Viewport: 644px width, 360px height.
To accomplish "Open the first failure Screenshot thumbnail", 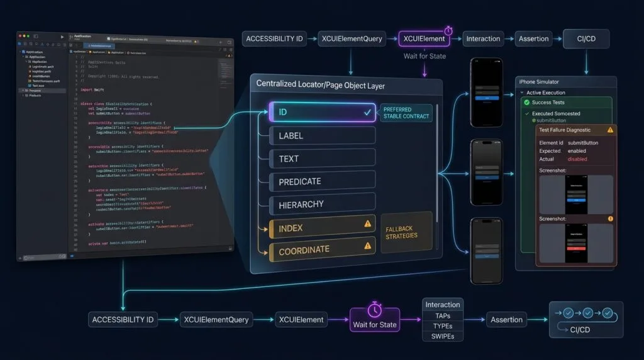I will click(x=576, y=195).
